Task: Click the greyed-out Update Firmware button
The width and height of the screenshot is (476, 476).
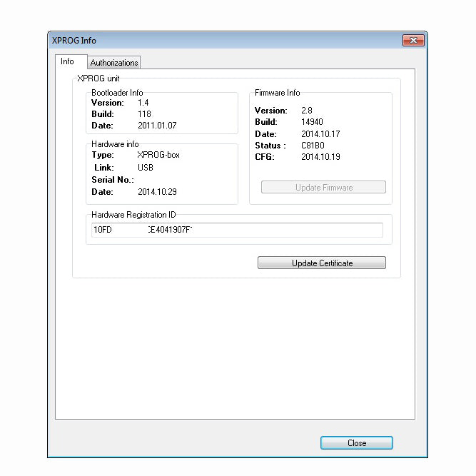Action: 323,188
